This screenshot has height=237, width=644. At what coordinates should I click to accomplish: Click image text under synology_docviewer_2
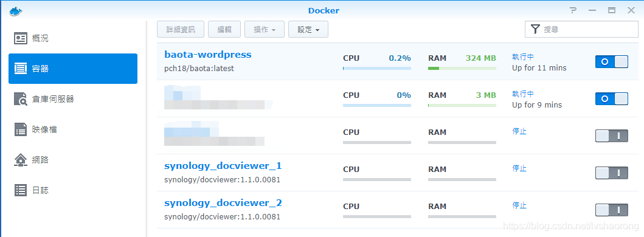[x=222, y=217]
